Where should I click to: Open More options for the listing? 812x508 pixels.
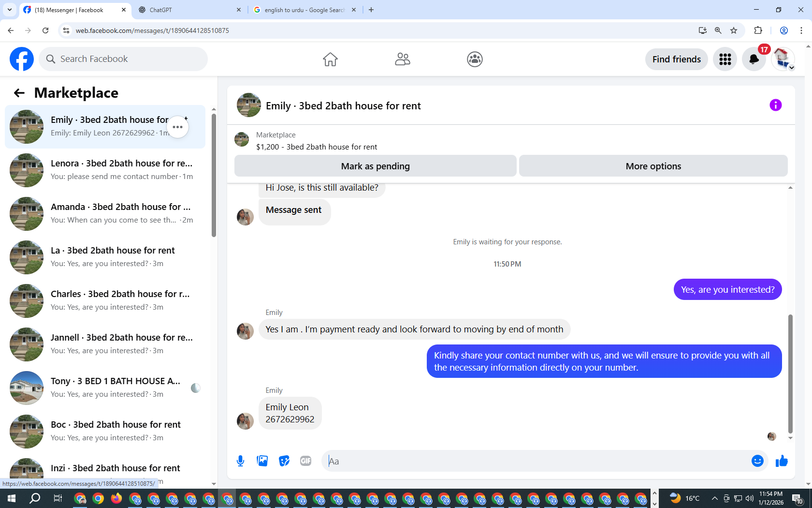pyautogui.click(x=653, y=166)
